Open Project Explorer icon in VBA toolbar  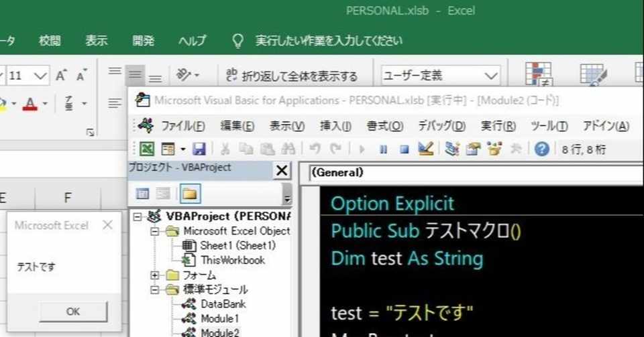tap(451, 149)
